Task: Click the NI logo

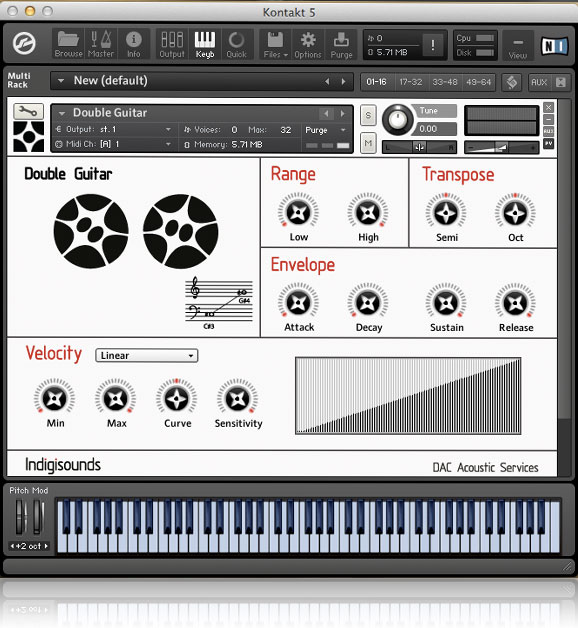Action: click(x=554, y=46)
